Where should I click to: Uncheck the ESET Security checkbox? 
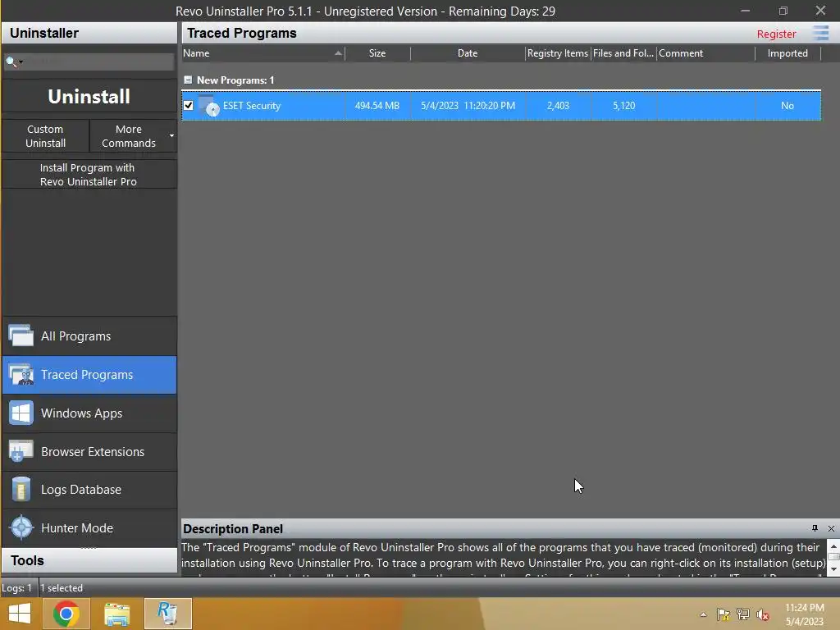[x=189, y=106]
